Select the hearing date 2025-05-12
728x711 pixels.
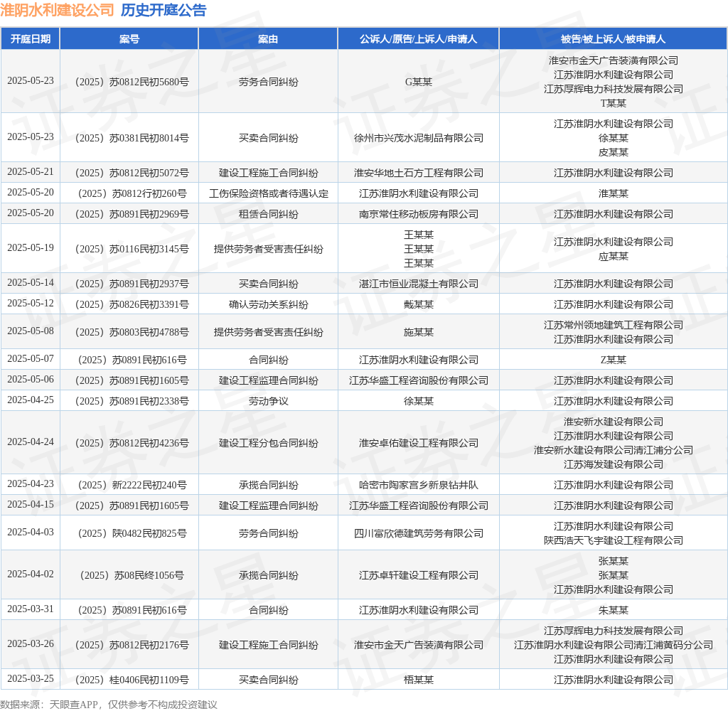click(31, 304)
